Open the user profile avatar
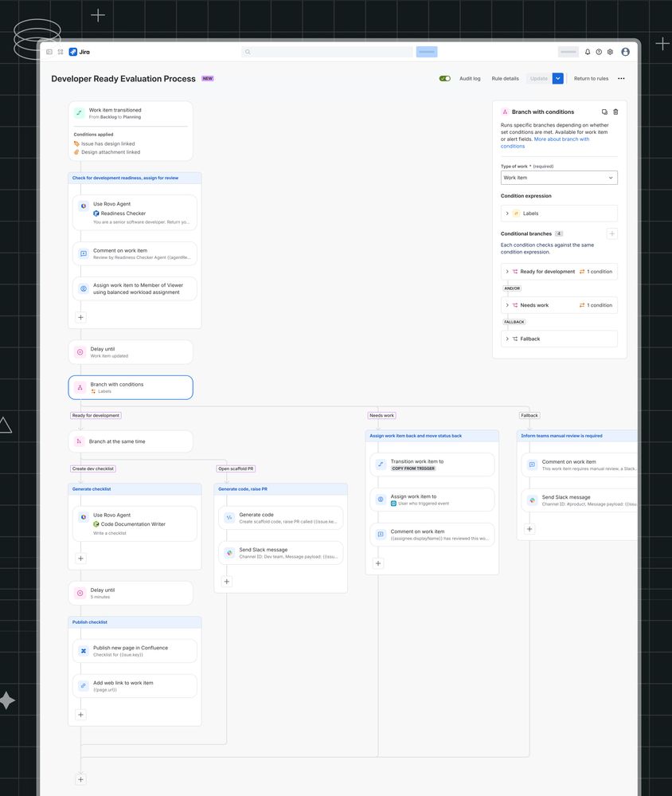The height and width of the screenshot is (796, 672). [625, 52]
